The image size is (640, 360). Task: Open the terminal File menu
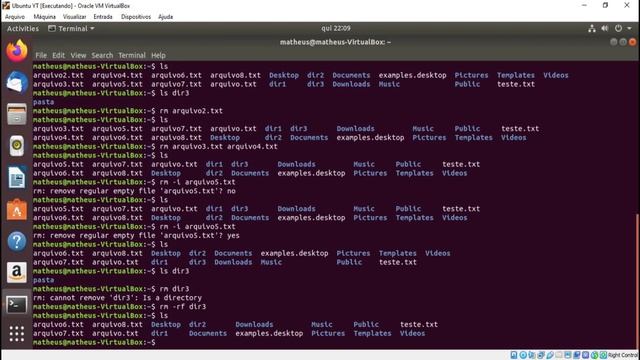point(41,55)
